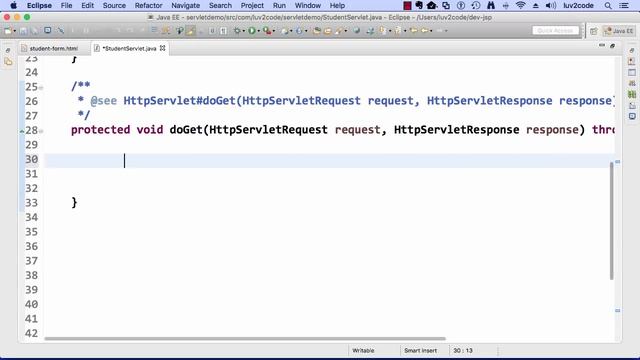Click in the Quick Access field
The width and height of the screenshot is (640, 360).
[555, 31]
